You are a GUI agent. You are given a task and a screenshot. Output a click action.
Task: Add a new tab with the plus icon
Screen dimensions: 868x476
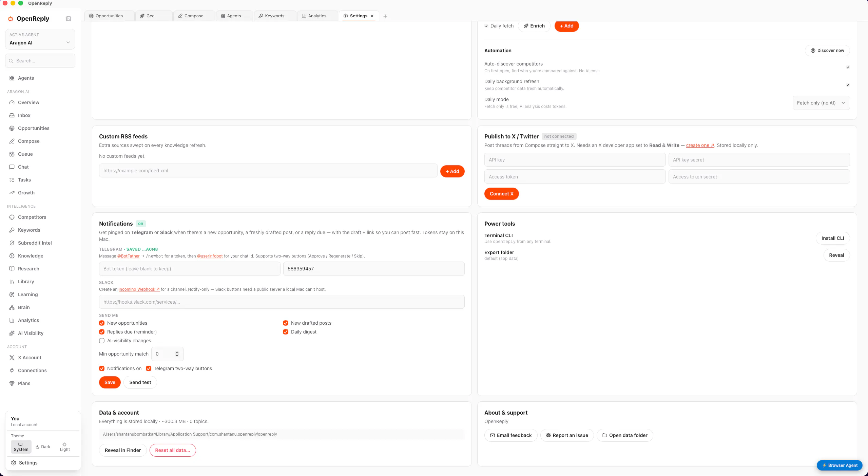(385, 16)
